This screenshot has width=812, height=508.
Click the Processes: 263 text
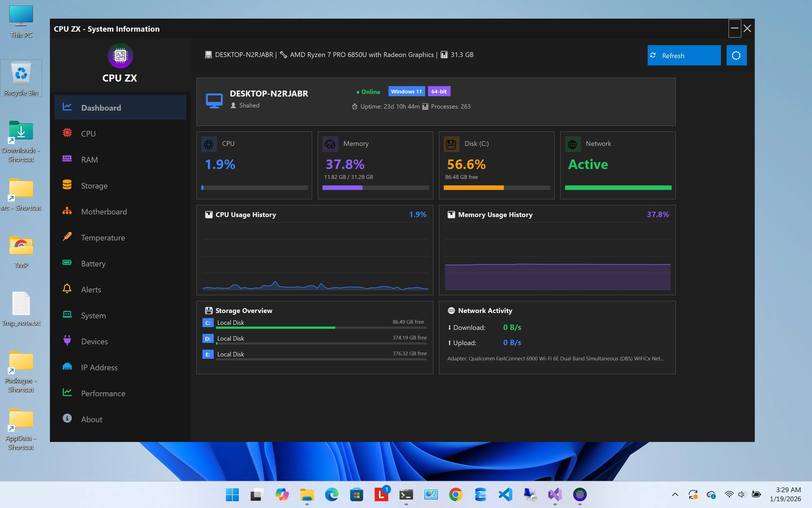pyautogui.click(x=451, y=106)
